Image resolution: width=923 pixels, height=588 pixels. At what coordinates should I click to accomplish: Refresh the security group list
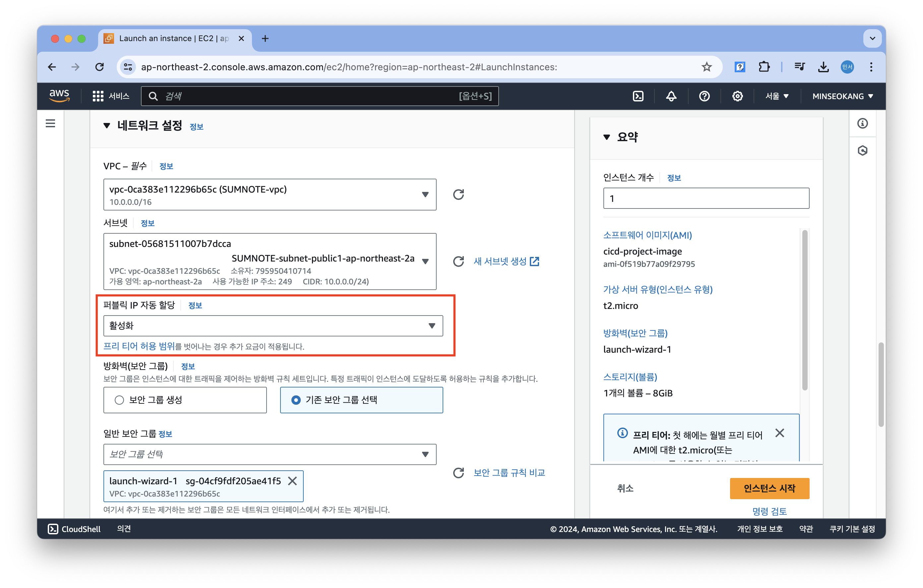[459, 473]
